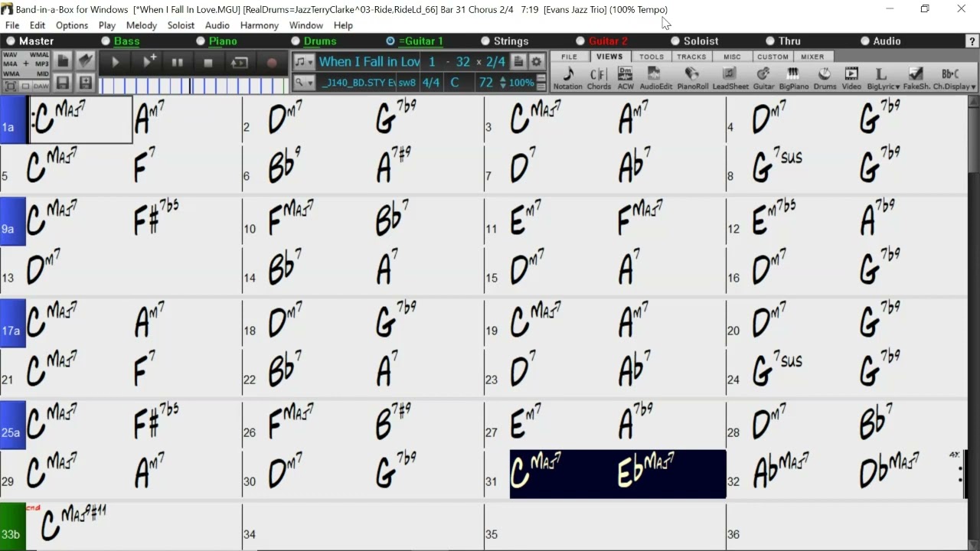Save the song with floppy icon

63,83
